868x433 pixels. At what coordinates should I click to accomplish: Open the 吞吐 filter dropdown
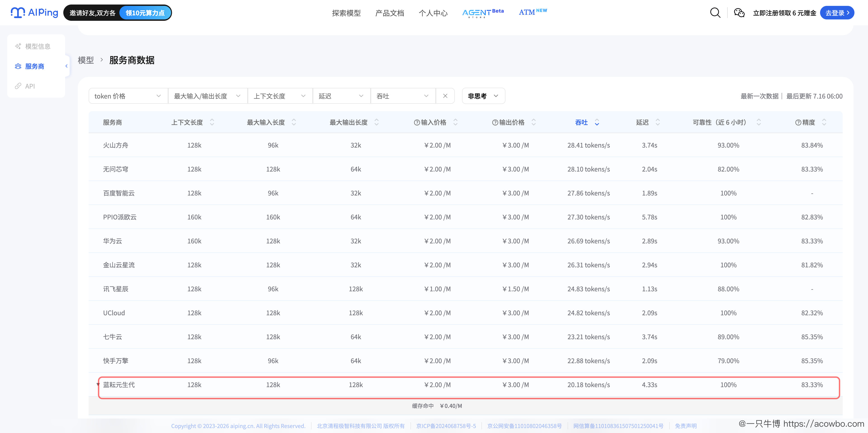pos(403,96)
